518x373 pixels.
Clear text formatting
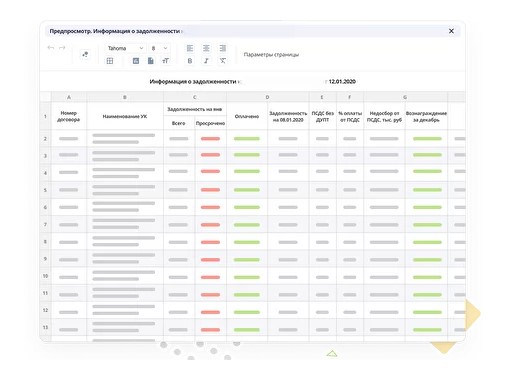pos(223,61)
